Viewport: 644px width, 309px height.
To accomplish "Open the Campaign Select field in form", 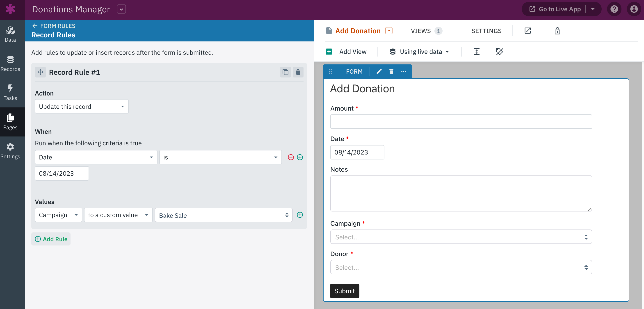I will click(x=461, y=237).
